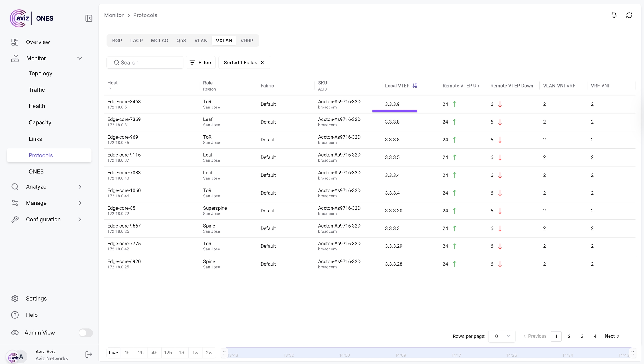This screenshot has height=364, width=644.
Task: Open Settings gear in sidebar
Action: pos(15,299)
